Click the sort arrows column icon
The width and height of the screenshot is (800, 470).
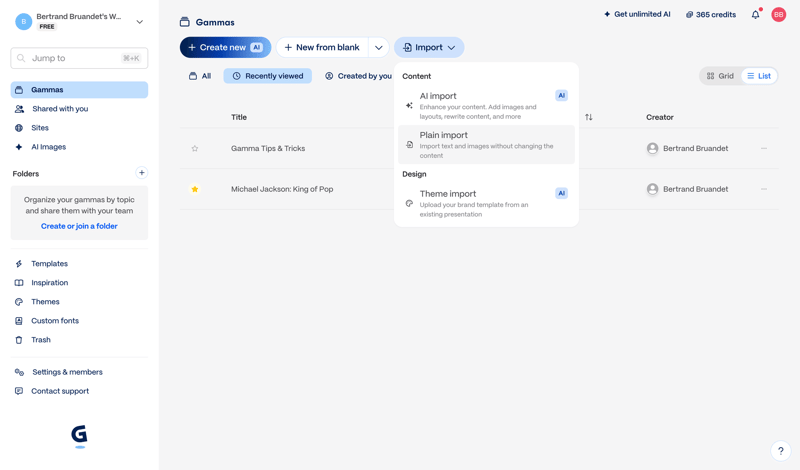[589, 117]
